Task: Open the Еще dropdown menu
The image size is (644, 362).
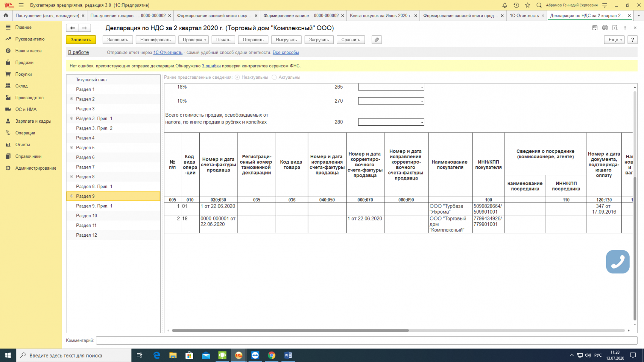Action: pyautogui.click(x=614, y=40)
